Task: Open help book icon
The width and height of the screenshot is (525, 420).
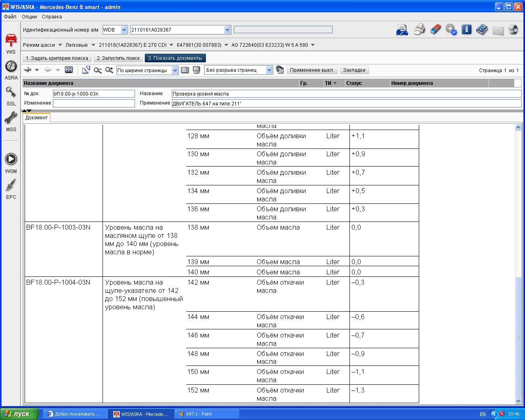Action: (x=482, y=30)
